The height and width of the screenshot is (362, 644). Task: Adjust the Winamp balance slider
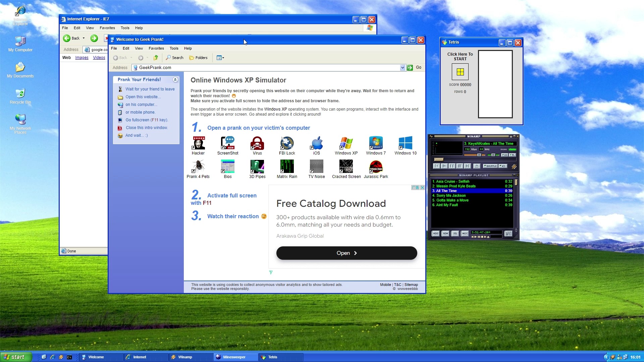tap(493, 155)
